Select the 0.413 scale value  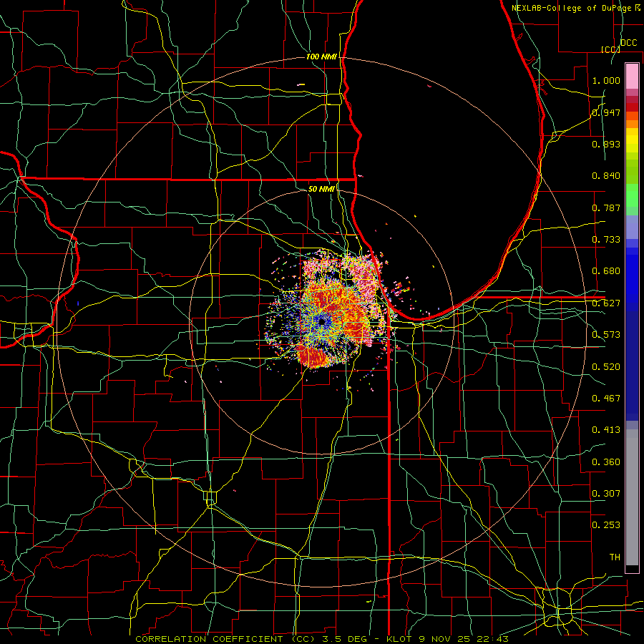coord(606,430)
